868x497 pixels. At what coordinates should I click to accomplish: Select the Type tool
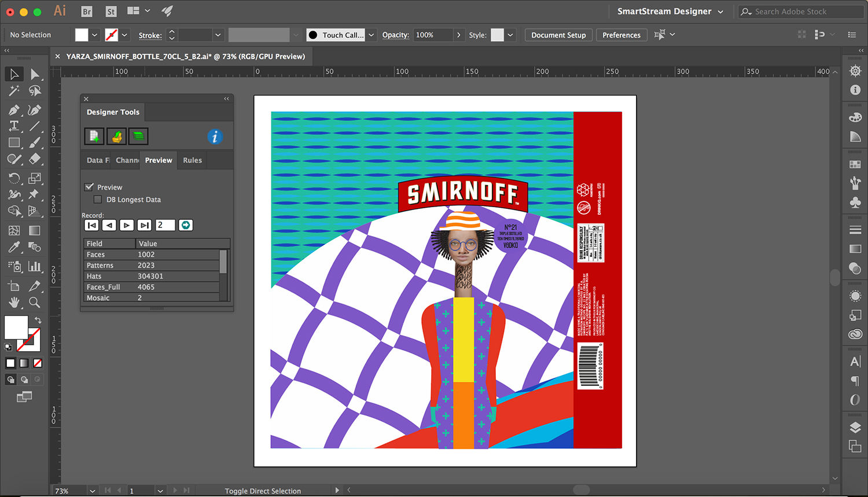[x=14, y=126]
